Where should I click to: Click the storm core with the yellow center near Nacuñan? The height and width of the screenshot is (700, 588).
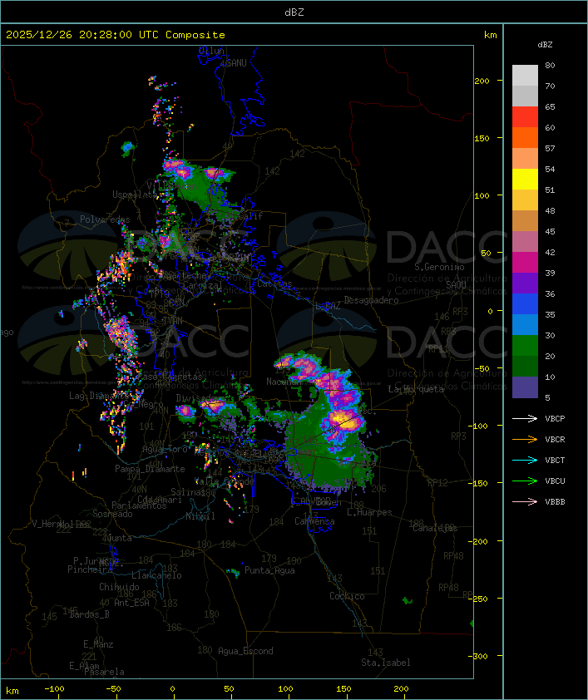click(x=343, y=421)
